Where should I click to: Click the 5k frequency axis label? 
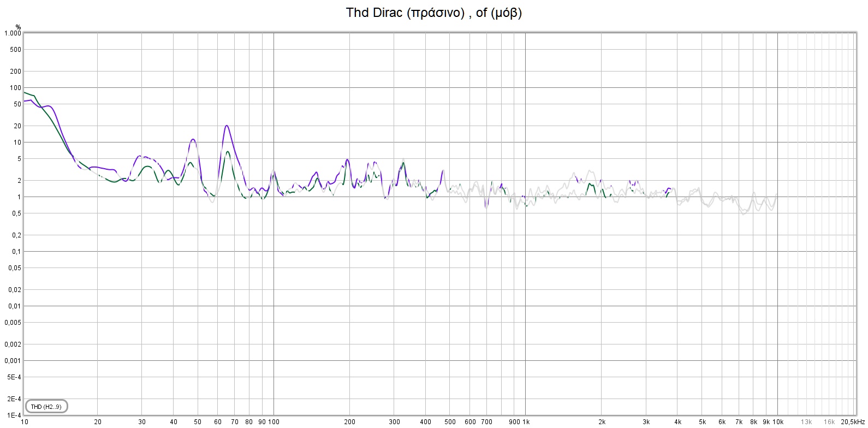pyautogui.click(x=702, y=422)
